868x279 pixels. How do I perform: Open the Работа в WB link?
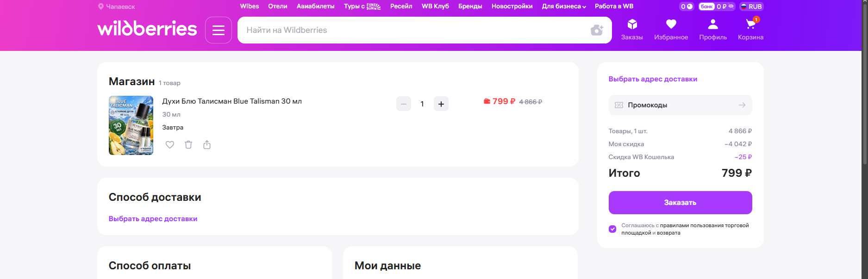pos(614,6)
